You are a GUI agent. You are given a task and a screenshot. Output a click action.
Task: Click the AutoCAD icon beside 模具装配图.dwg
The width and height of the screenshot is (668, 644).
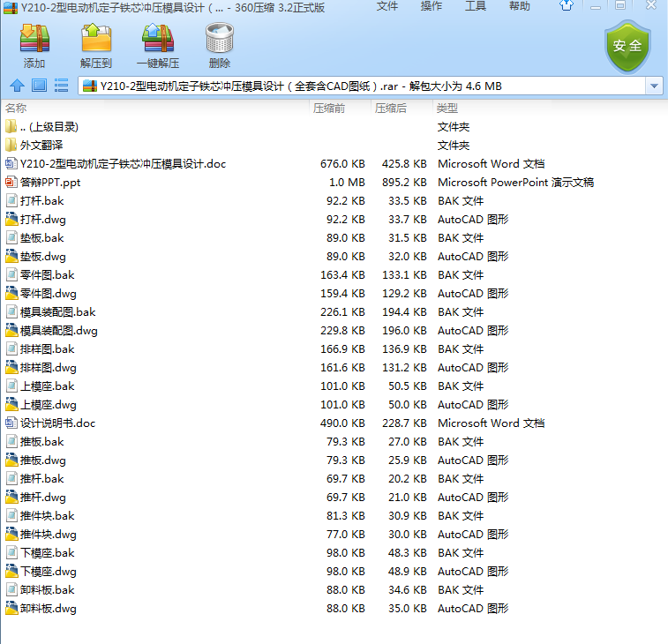pos(11,331)
